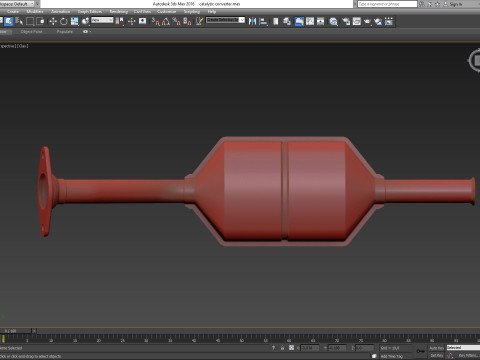The image size is (480, 360).
Task: Toggle the Angle Snap button
Action: point(166,22)
